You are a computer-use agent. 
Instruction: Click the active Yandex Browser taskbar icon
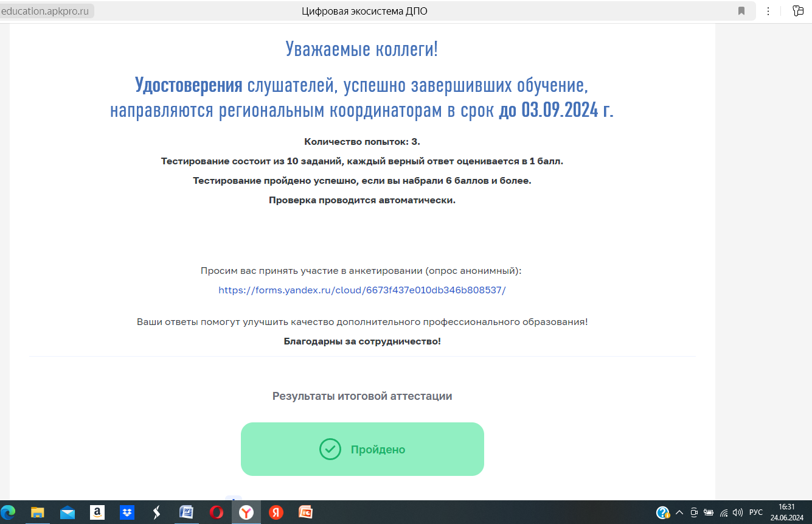[x=246, y=512]
